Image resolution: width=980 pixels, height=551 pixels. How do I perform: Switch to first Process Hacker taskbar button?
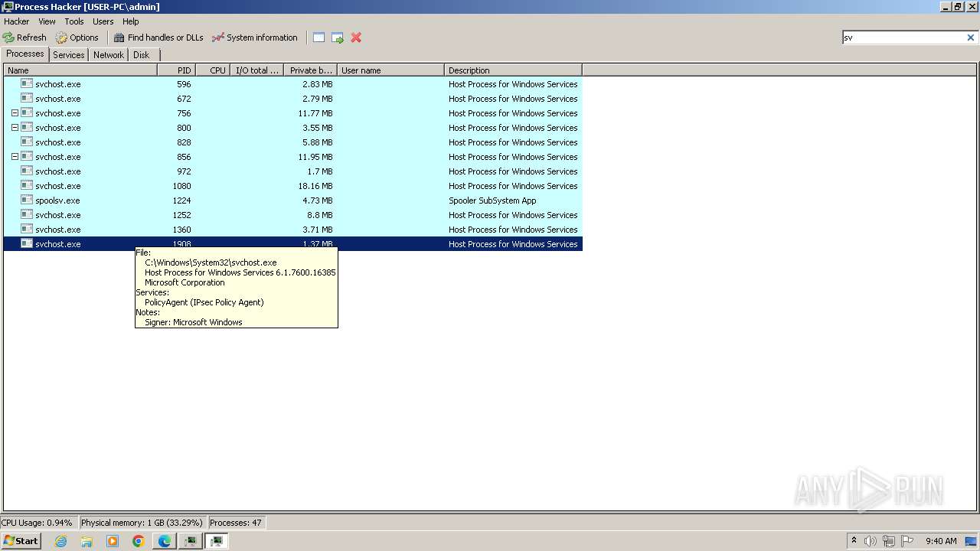tap(191, 541)
